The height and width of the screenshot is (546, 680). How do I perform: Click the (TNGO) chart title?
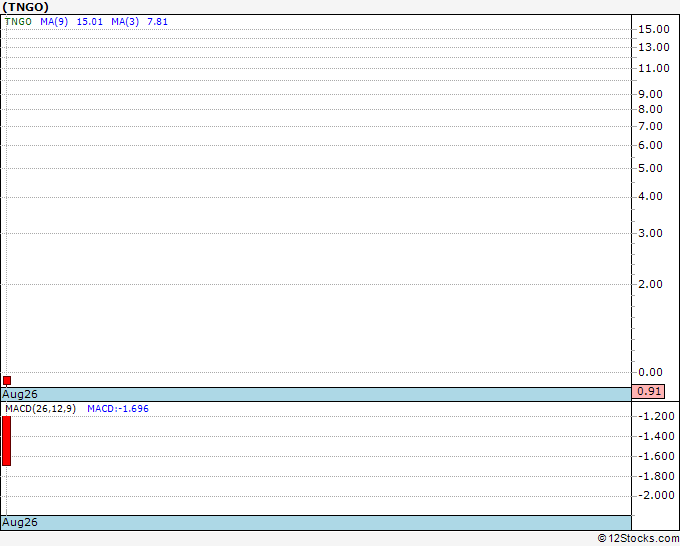pyautogui.click(x=26, y=7)
